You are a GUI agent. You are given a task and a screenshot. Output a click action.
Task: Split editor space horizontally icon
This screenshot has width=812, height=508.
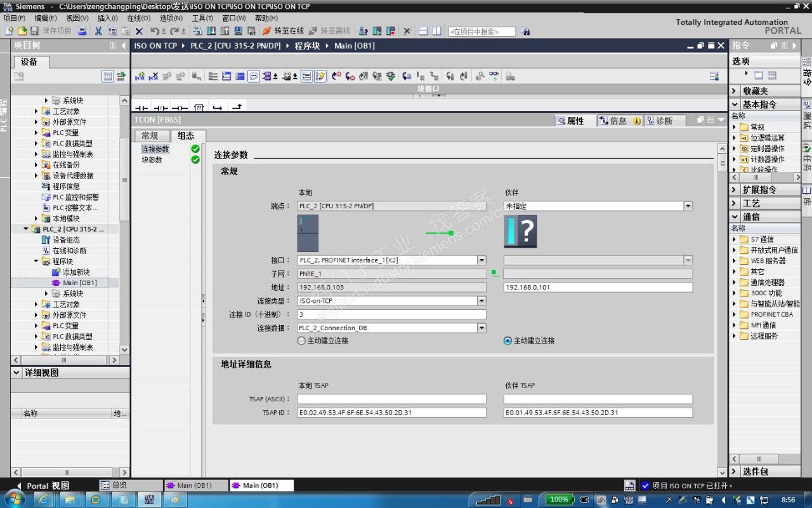[x=423, y=31]
